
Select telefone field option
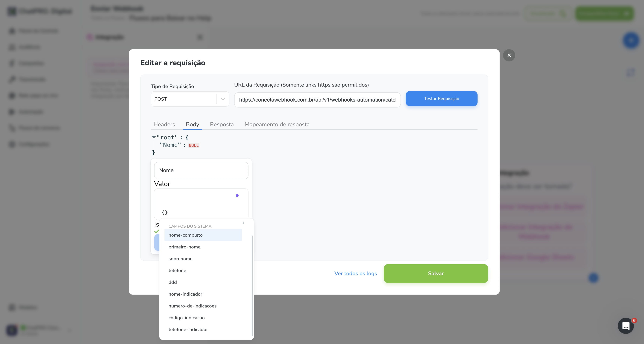point(203,270)
